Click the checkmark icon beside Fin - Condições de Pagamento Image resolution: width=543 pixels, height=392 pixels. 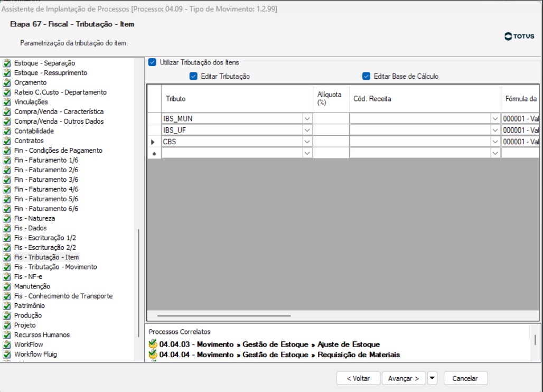pyautogui.click(x=7, y=151)
